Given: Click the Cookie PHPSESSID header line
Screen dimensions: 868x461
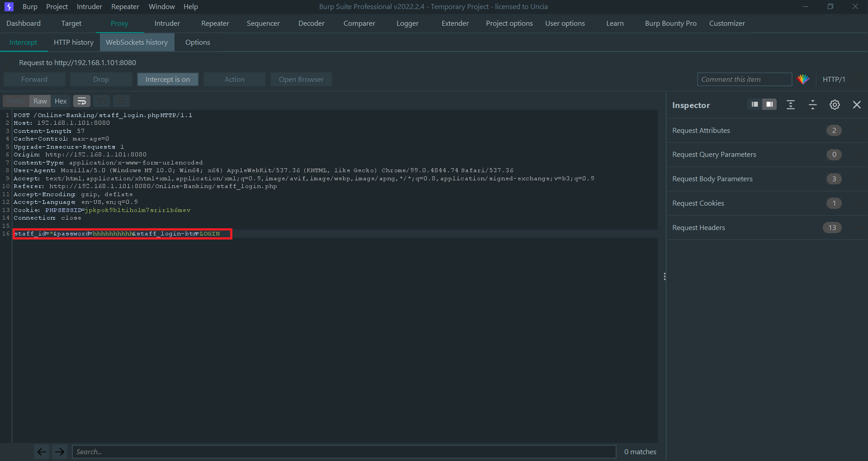Looking at the screenshot, I should coord(102,210).
